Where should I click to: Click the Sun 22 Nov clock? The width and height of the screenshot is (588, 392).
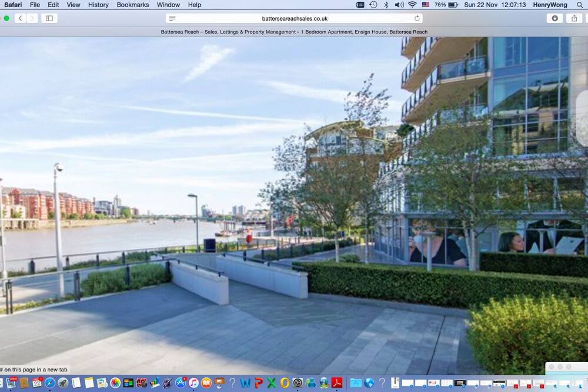pyautogui.click(x=495, y=5)
